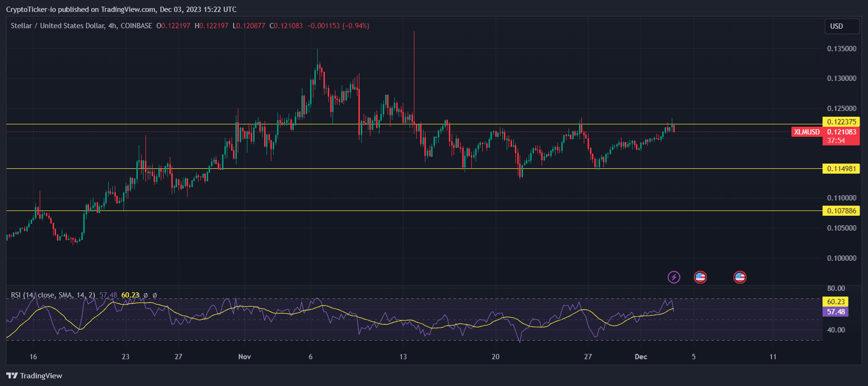Click the yellow 0.122375 price level tag

point(841,122)
